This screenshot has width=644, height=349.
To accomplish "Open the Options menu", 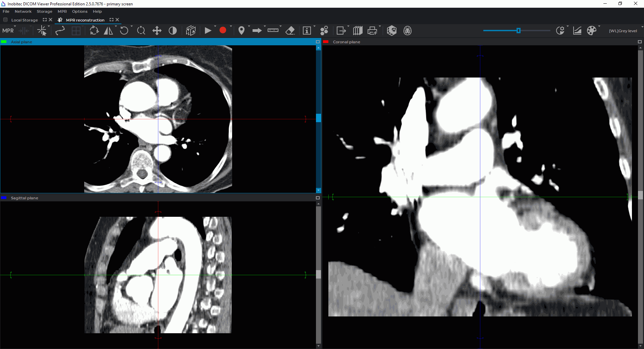I will [80, 11].
